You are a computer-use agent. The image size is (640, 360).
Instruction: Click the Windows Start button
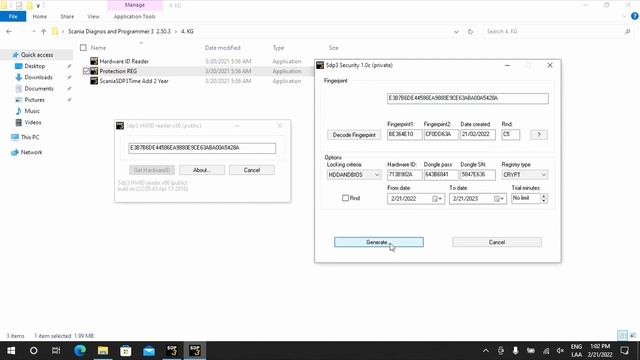(x=11, y=351)
